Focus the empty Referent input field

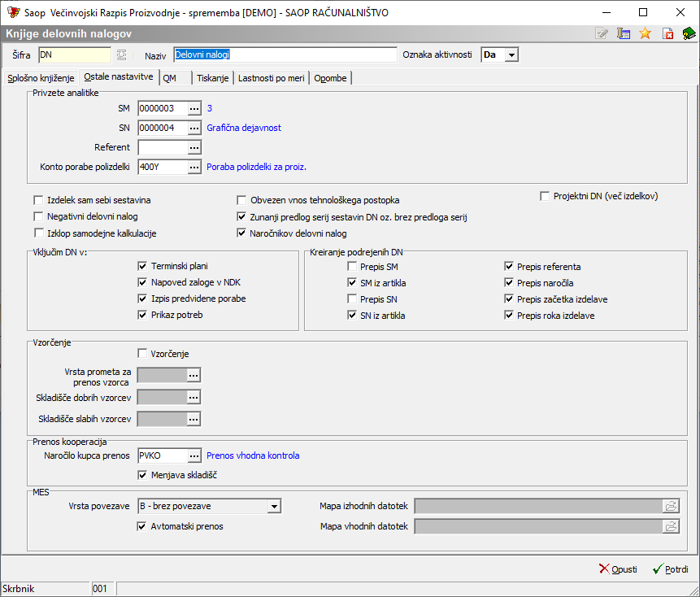[163, 147]
